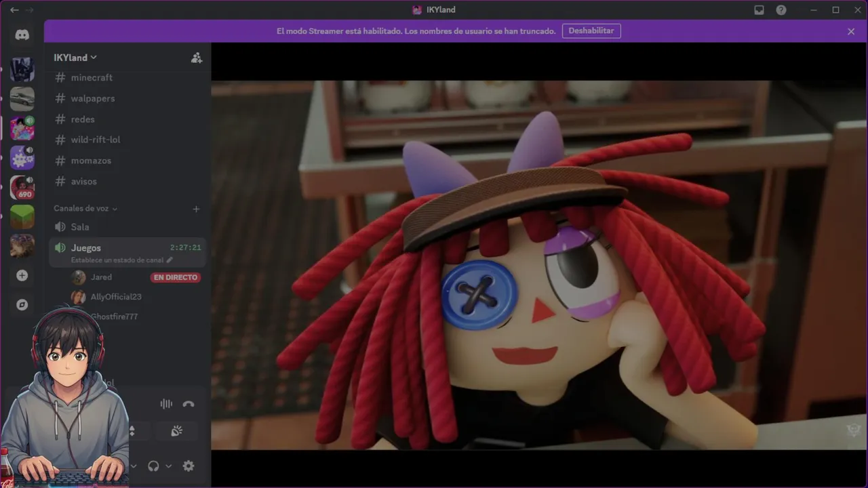Create a new voice channel with plus
The image size is (868, 488).
[196, 209]
